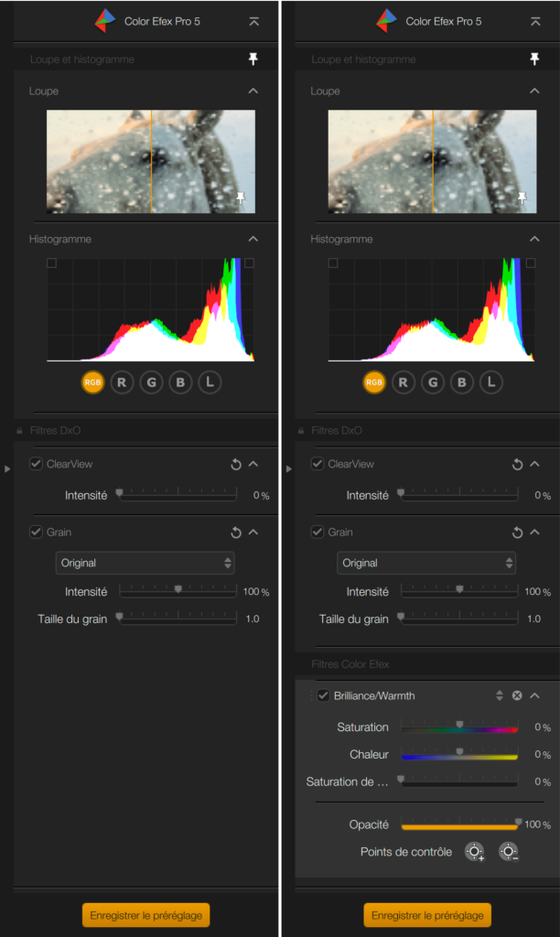560x937 pixels.
Task: Click Enregistrer le préréglage in the left panel
Action: pos(145,915)
